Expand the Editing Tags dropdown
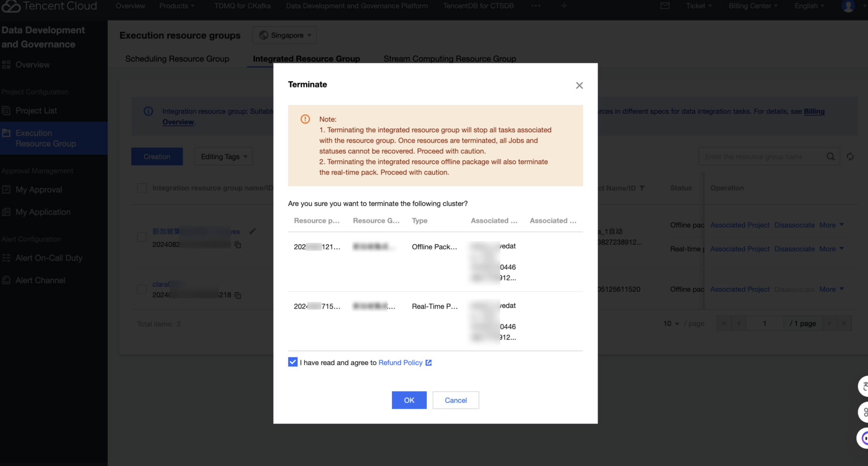The width and height of the screenshot is (868, 466). click(x=224, y=157)
